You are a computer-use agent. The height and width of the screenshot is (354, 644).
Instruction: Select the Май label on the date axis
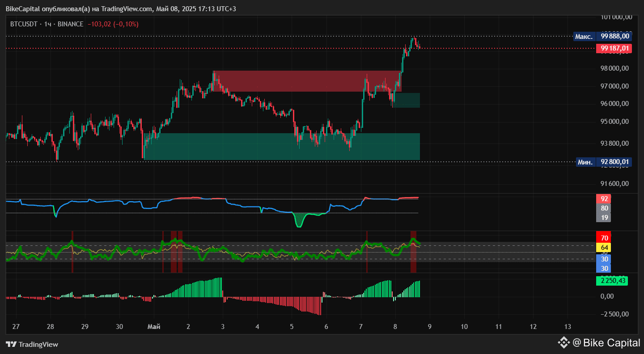[x=154, y=327]
